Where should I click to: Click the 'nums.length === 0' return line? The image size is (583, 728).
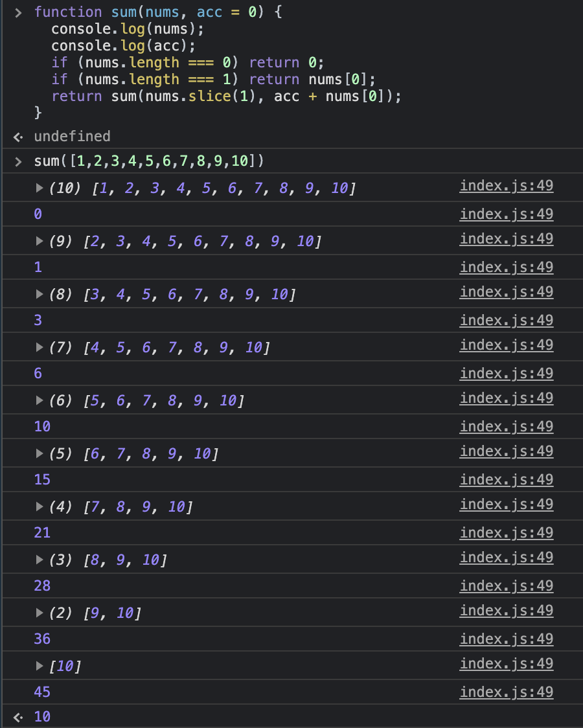[187, 63]
